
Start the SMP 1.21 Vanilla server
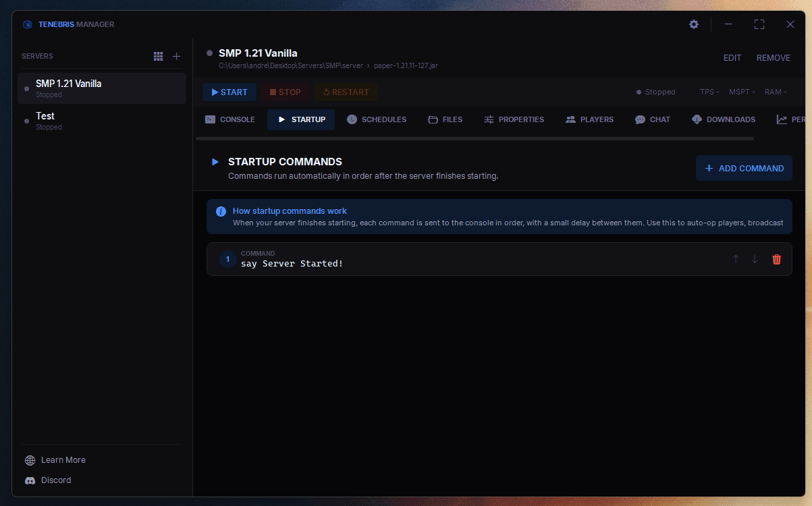pos(229,92)
